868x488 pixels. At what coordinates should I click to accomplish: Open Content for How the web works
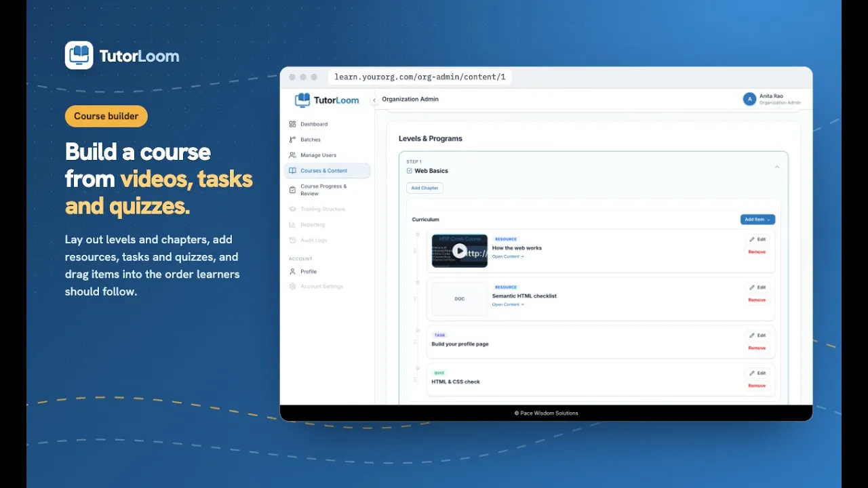[x=508, y=257]
